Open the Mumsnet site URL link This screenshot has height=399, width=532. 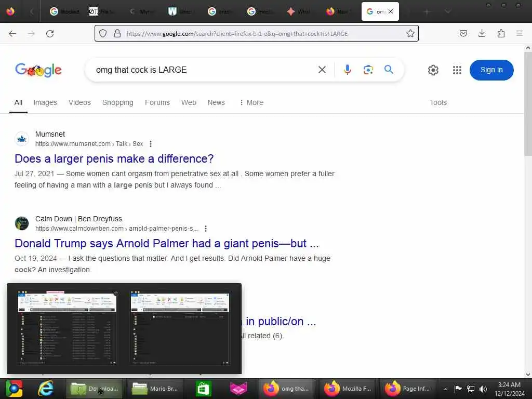[x=89, y=144]
